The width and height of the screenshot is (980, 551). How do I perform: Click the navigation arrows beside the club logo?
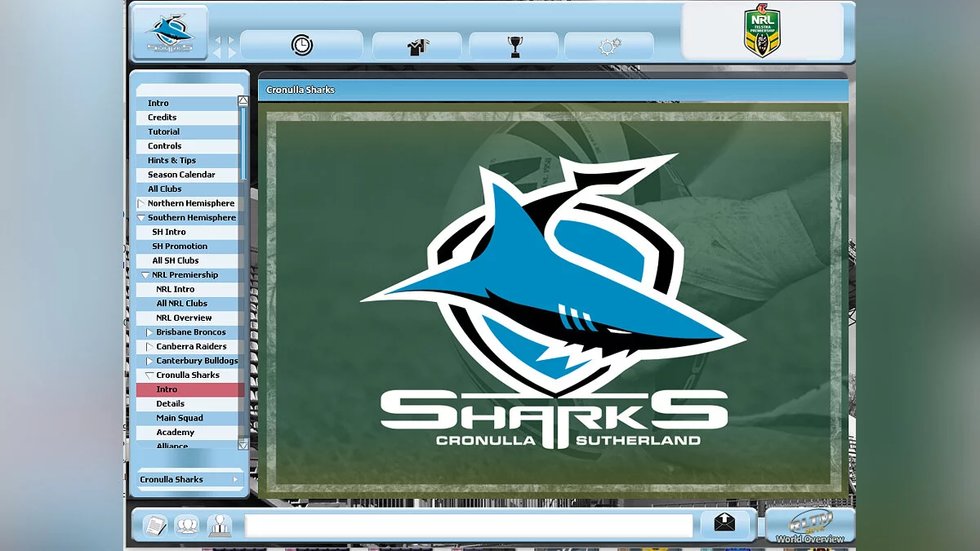pyautogui.click(x=224, y=46)
